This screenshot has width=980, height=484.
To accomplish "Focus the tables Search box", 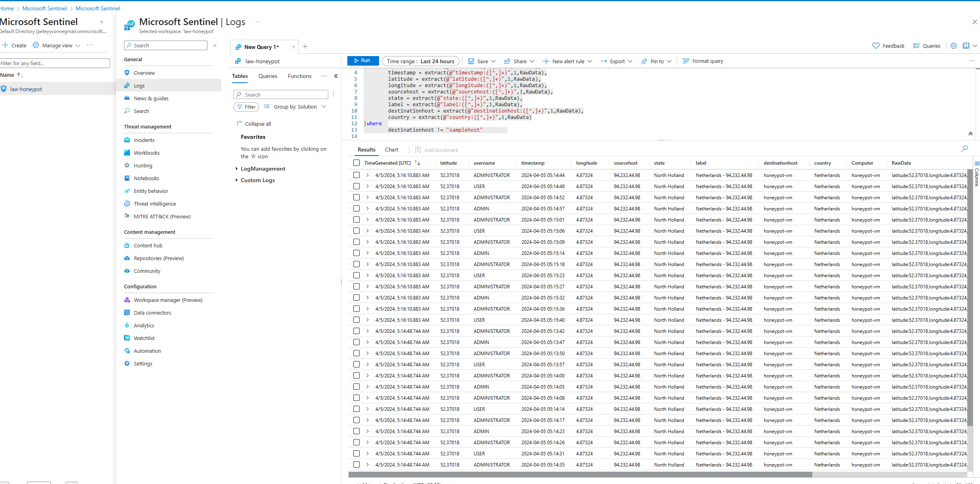I will point(281,95).
